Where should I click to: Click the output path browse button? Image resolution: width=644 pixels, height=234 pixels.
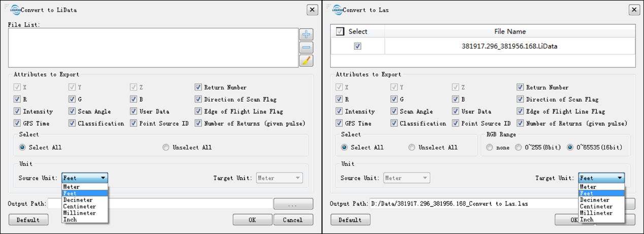coord(293,204)
